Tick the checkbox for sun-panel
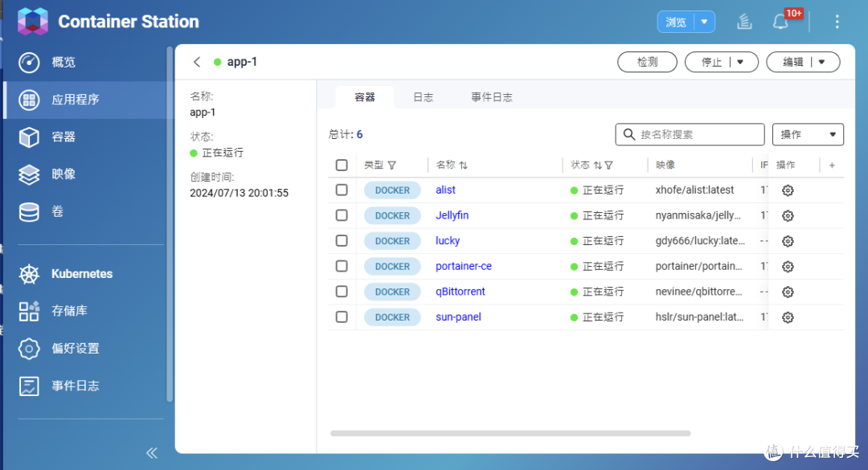 click(342, 317)
